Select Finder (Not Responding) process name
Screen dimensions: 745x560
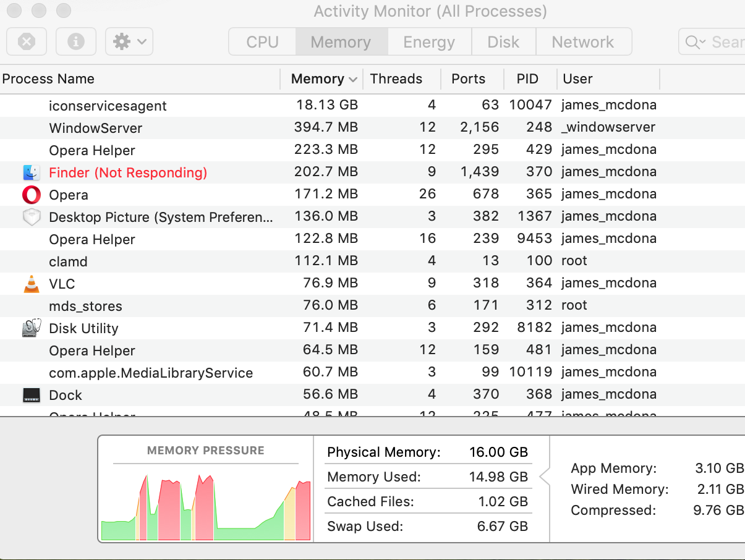point(128,172)
